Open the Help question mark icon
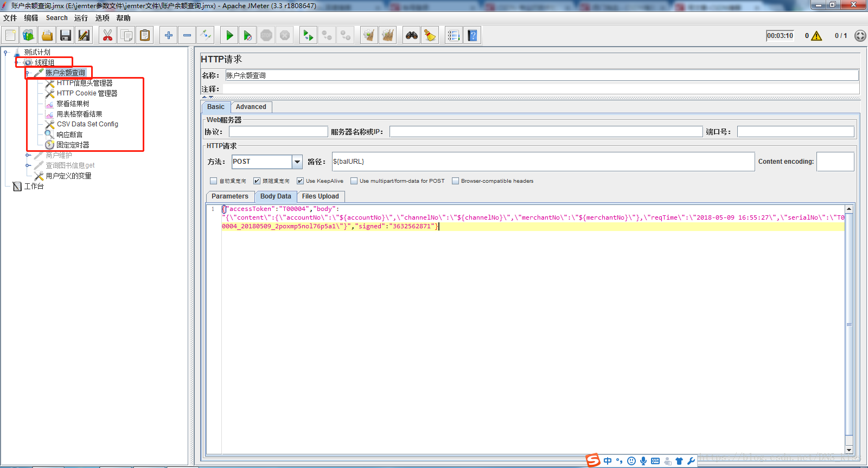The width and height of the screenshot is (868, 468). click(473, 35)
